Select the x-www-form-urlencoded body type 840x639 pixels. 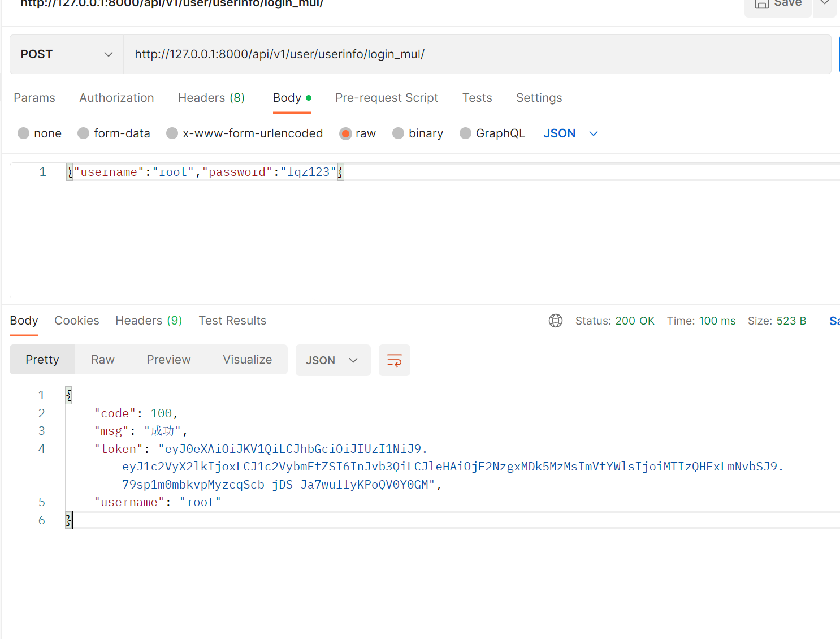[x=245, y=133]
